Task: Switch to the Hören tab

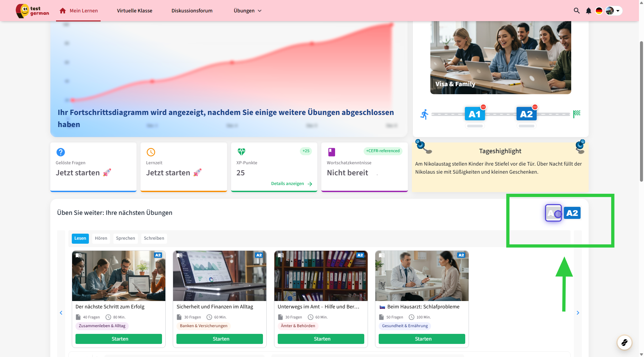Action: (101, 238)
